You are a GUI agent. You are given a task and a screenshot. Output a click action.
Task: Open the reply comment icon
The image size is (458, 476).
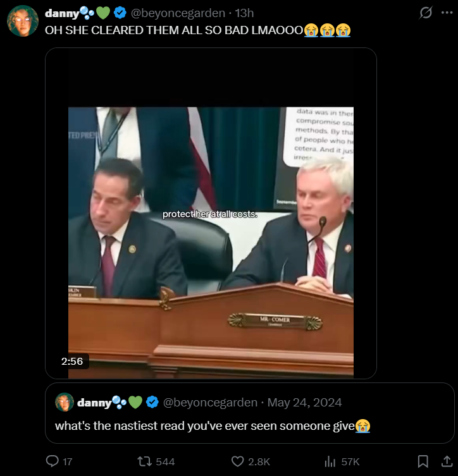click(x=53, y=461)
